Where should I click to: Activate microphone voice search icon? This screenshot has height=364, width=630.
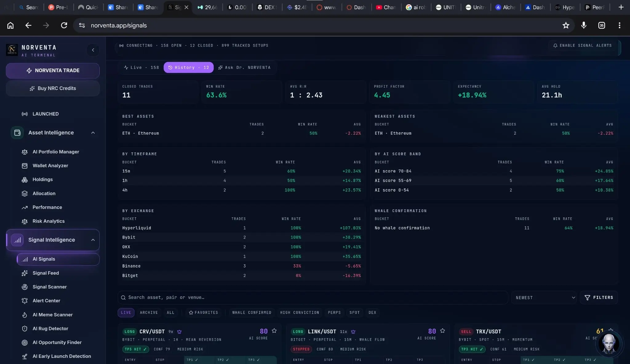tap(584, 26)
